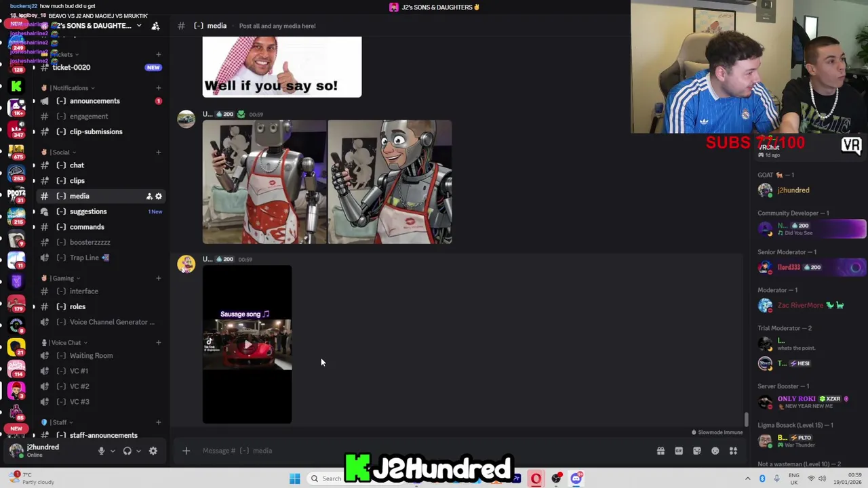Collapse the Voice Chat category

64,343
